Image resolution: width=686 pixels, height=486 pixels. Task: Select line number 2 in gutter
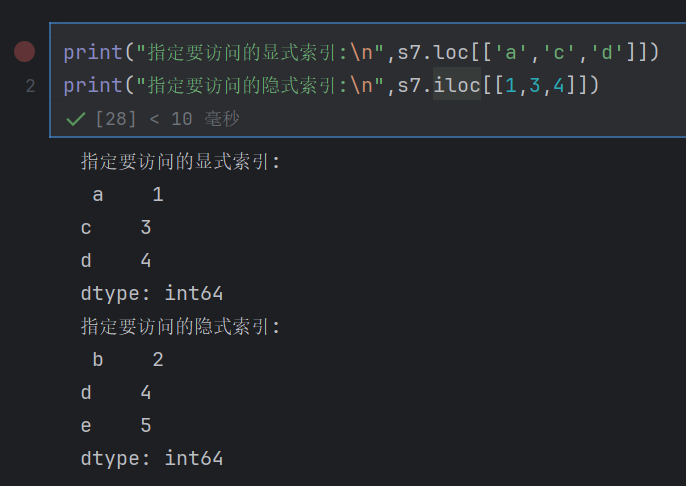pyautogui.click(x=30, y=86)
